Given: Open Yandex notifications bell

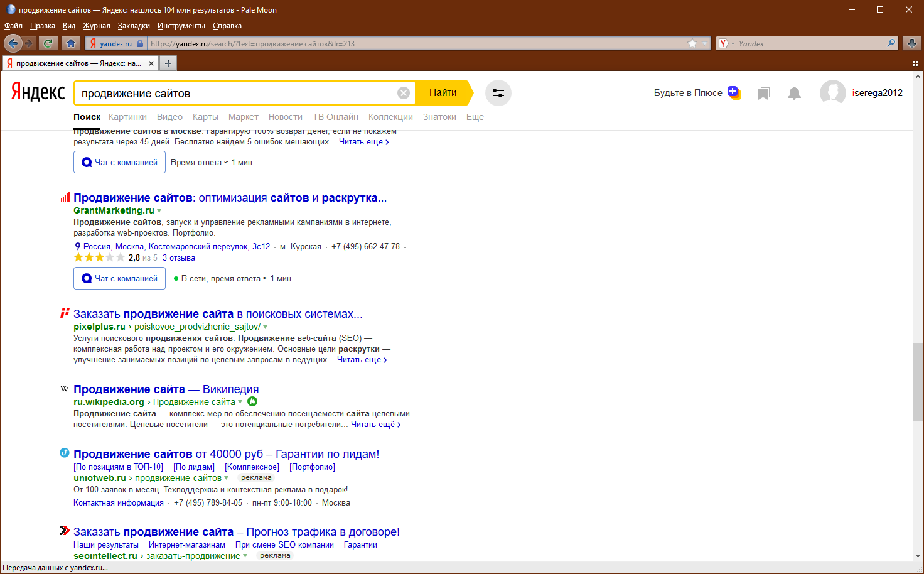Looking at the screenshot, I should [794, 93].
